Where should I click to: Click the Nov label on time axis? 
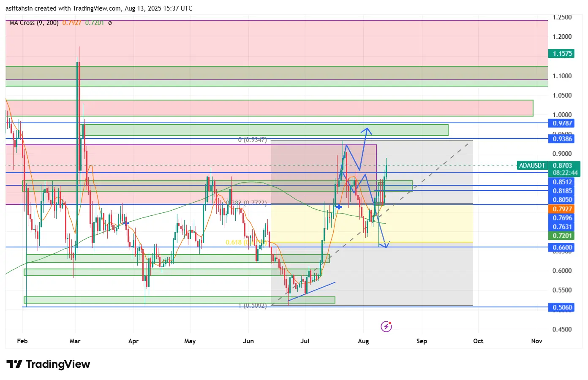(x=536, y=341)
